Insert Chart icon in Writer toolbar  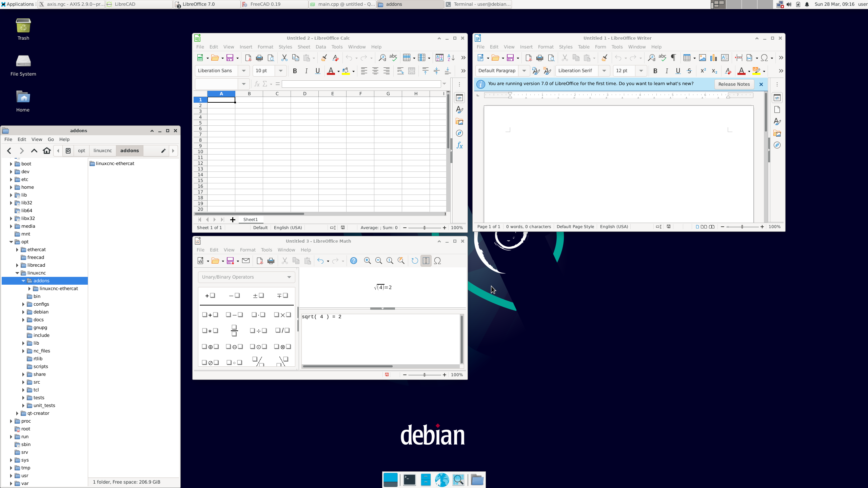tap(714, 58)
